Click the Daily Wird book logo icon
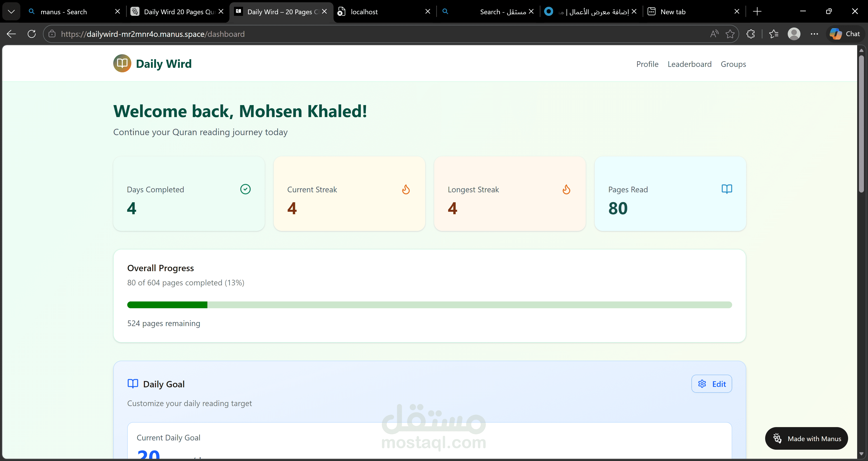 point(122,63)
